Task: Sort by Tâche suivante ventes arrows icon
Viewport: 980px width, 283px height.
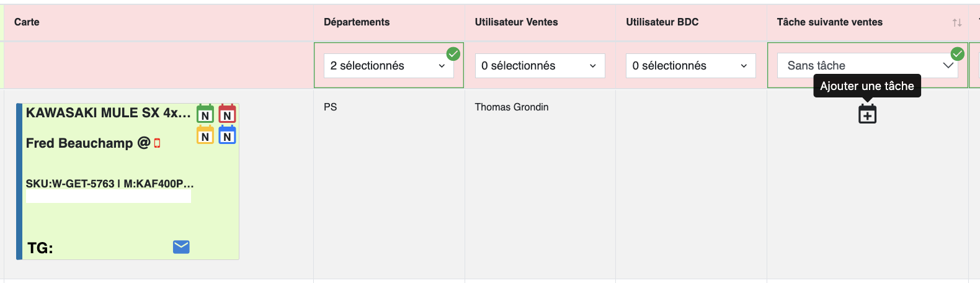Action: pos(957,22)
